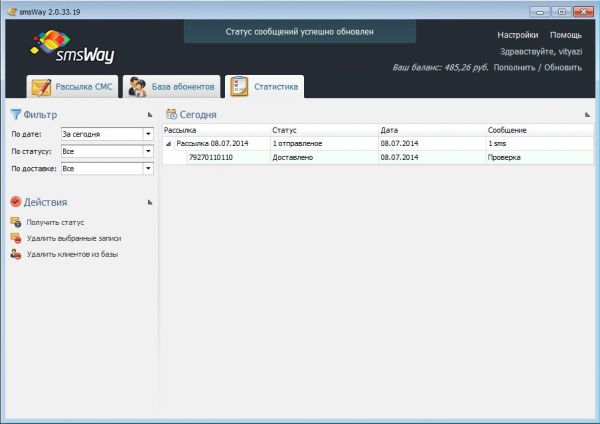Screen dimensions: 600x424
Task: Click the Рассылка СМС envelope icon
Action: 41,87
